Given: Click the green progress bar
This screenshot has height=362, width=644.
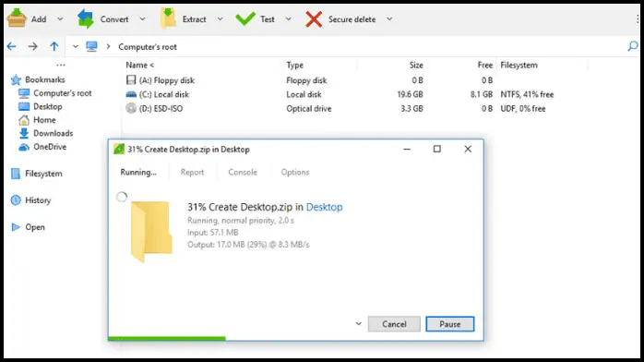Looking at the screenshot, I should tap(167, 339).
